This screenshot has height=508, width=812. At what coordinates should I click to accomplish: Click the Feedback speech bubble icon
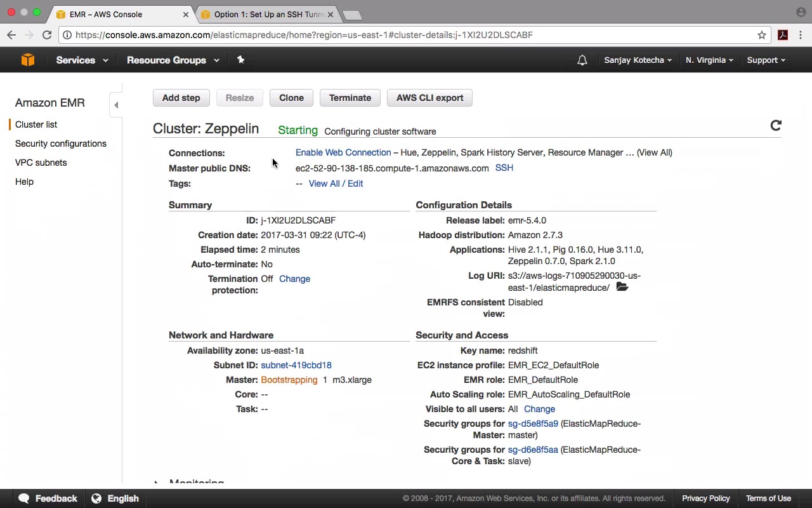24,498
